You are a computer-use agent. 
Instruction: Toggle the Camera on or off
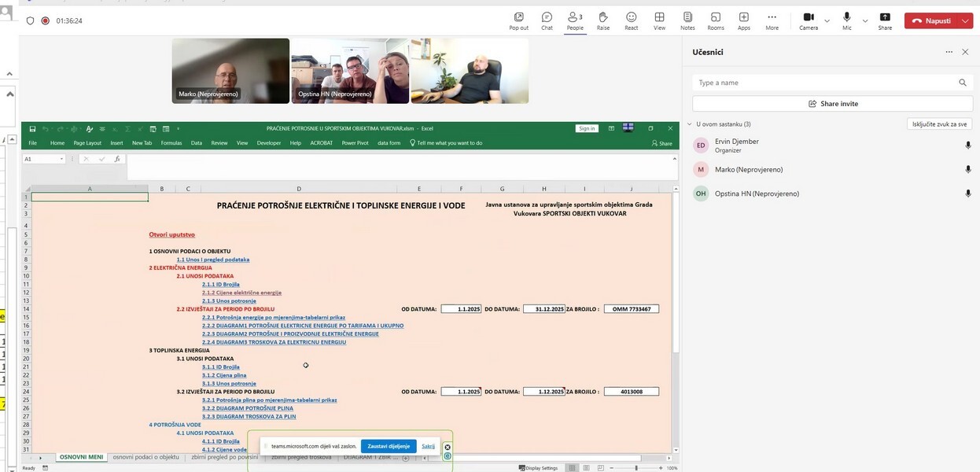809,18
